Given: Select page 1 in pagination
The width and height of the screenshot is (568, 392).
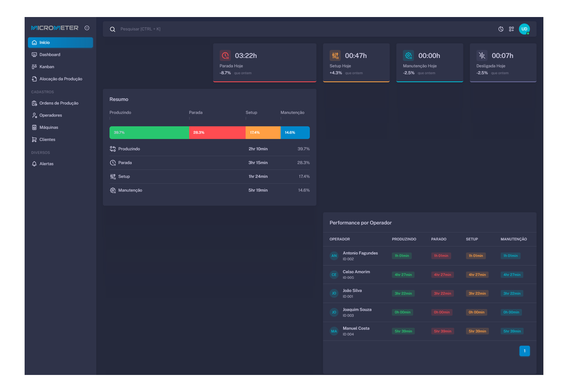Looking at the screenshot, I should pos(524,351).
